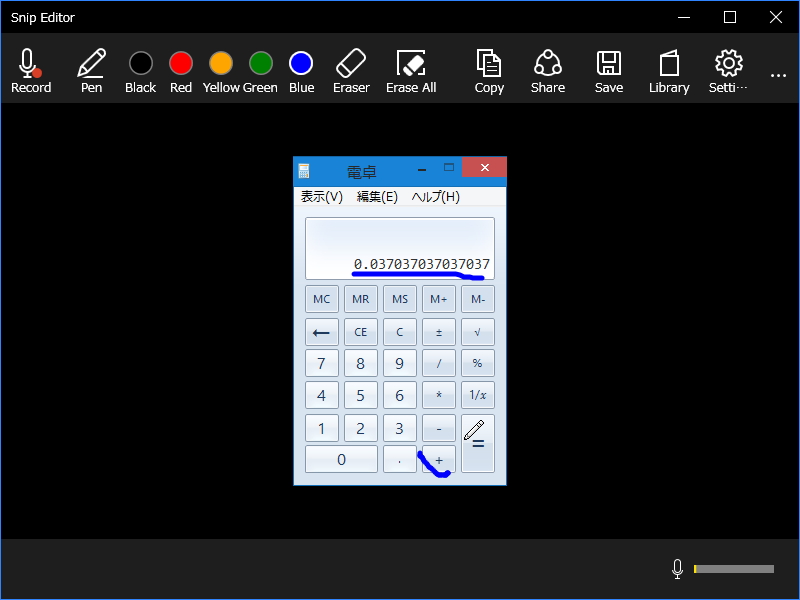This screenshot has height=600, width=800.
Task: Click the ± sign change button
Action: 439,332
